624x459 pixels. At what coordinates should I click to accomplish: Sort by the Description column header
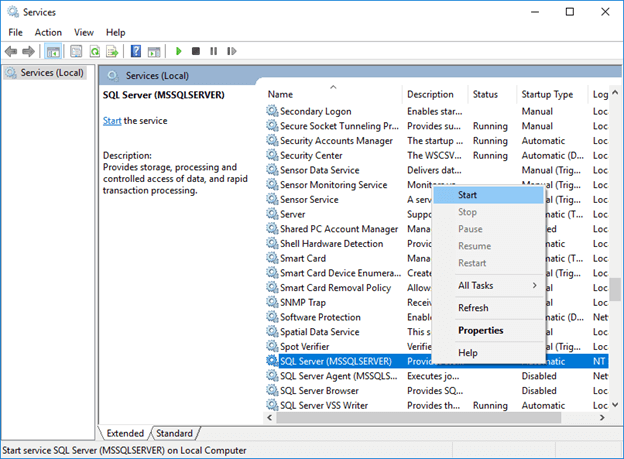(435, 94)
